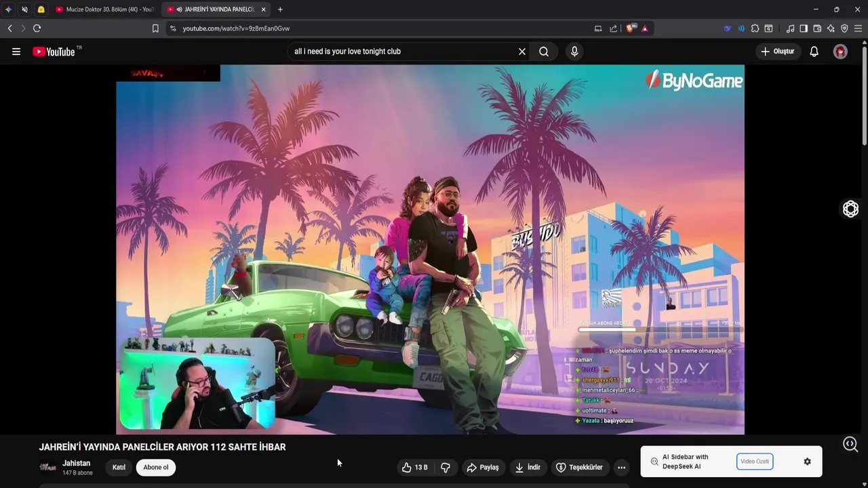The image size is (868, 488).
Task: Open the Jahistan channel avatar
Action: tap(47, 467)
